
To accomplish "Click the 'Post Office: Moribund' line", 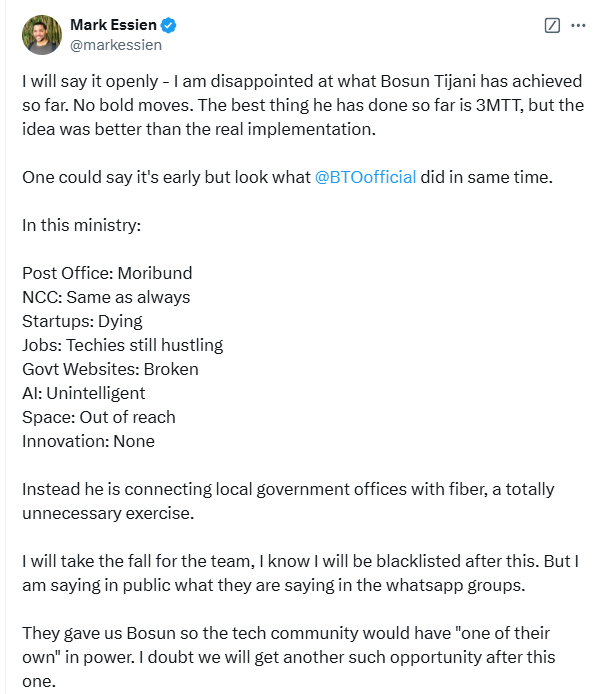I will tap(107, 273).
